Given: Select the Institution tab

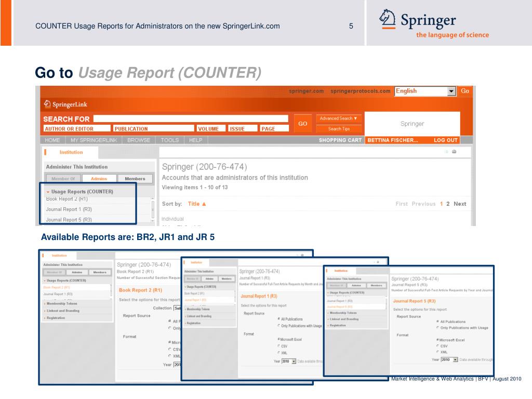Looking at the screenshot, I should (71, 152).
